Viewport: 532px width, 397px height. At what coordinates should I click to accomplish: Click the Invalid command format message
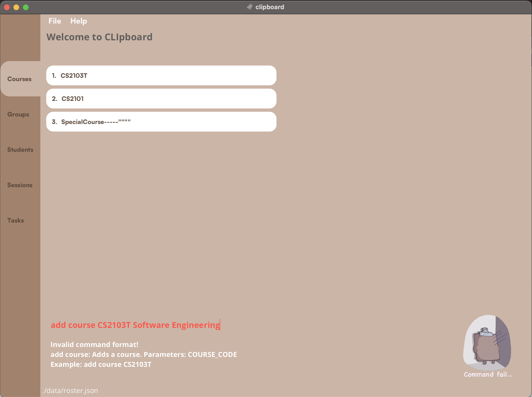(x=94, y=345)
